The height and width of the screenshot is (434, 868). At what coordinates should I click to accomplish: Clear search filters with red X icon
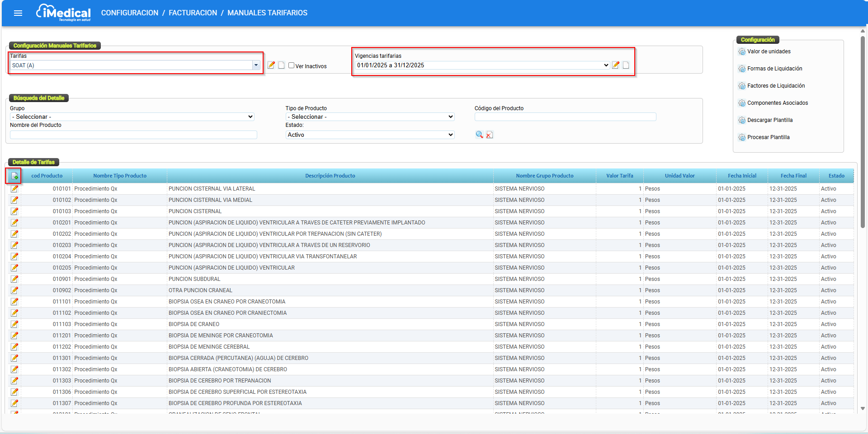point(490,135)
